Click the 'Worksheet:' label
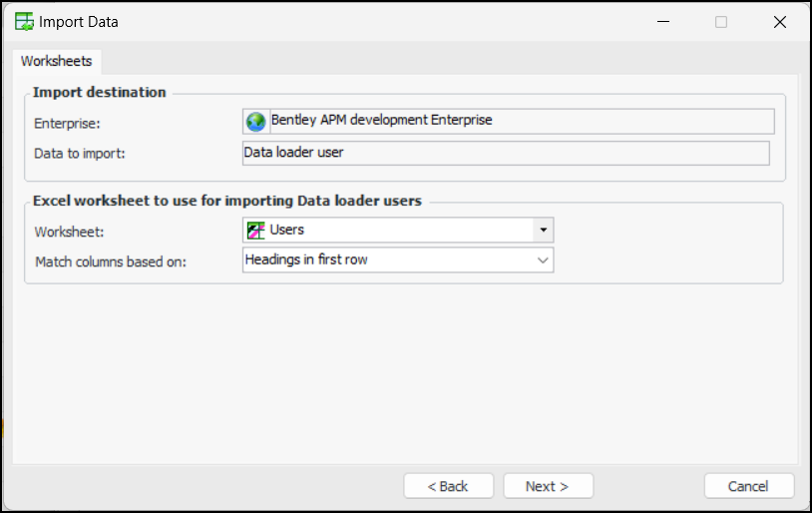The image size is (812, 513). point(69,232)
